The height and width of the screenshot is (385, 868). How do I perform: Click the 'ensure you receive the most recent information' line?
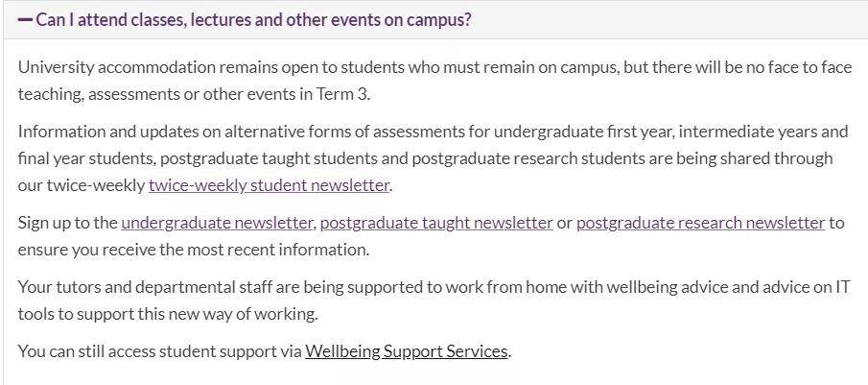[x=193, y=250]
